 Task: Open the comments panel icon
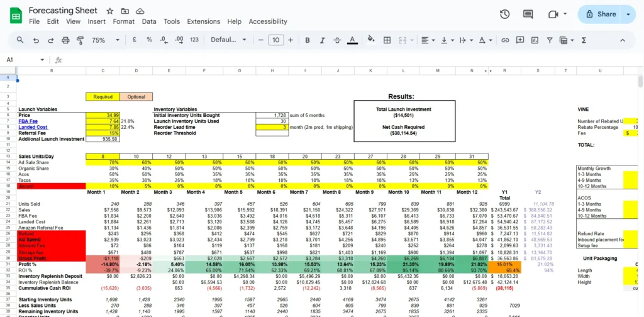pyautogui.click(x=528, y=14)
